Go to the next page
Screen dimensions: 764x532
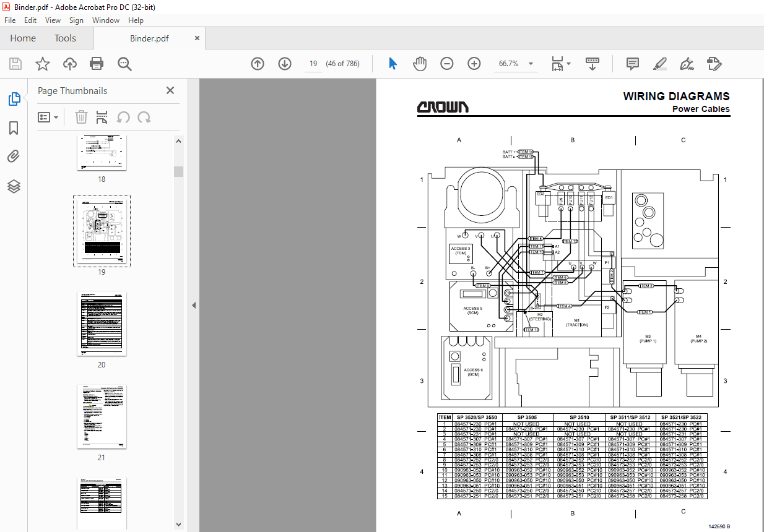coord(284,63)
